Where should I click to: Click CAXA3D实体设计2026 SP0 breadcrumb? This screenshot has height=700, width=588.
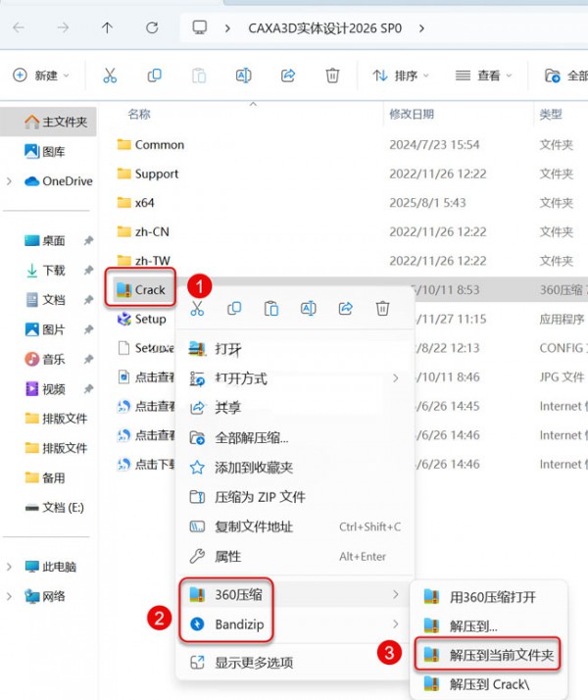point(324,28)
